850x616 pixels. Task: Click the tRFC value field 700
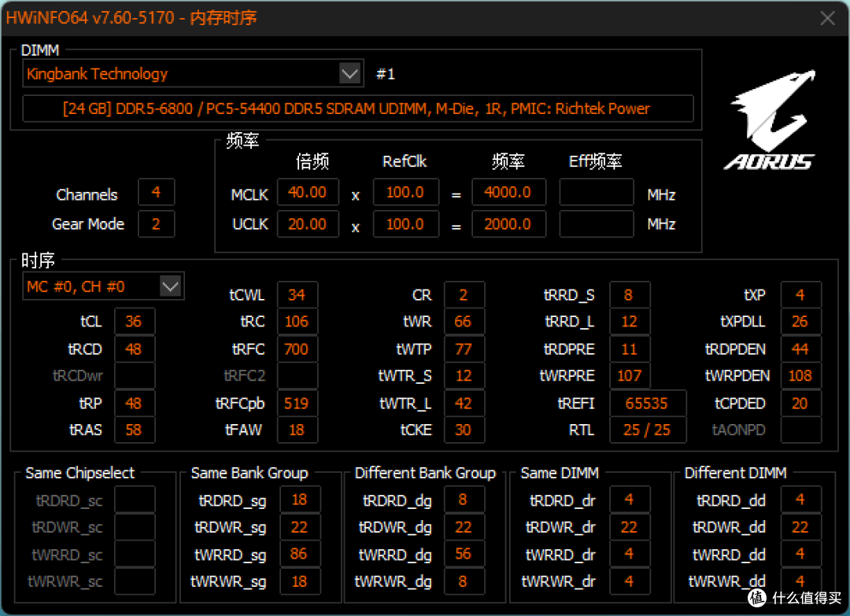tap(297, 349)
